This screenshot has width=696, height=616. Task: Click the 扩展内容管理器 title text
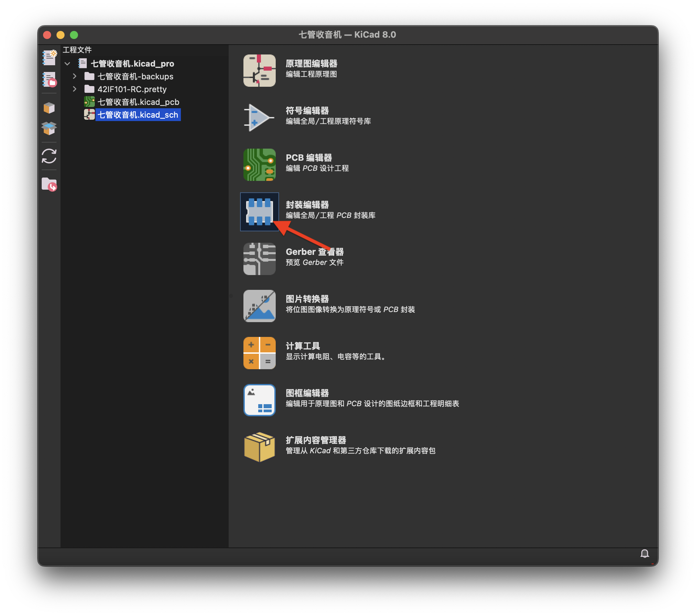tap(316, 439)
